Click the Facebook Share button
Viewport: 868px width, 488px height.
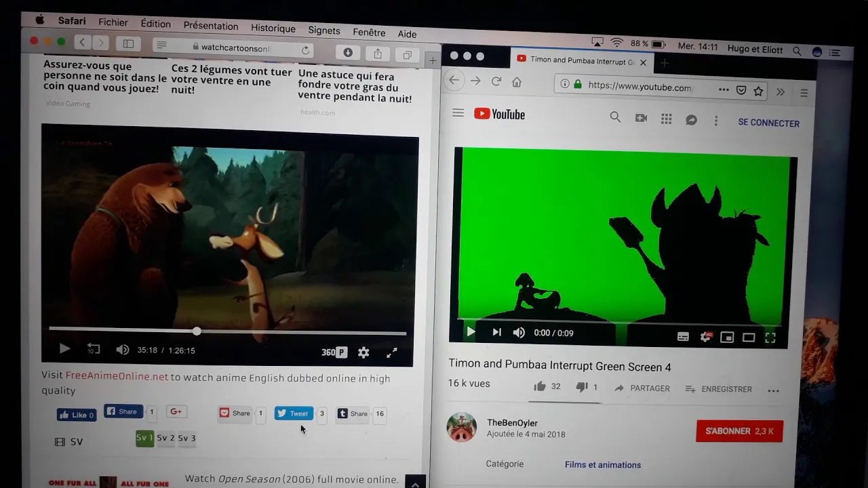(123, 411)
